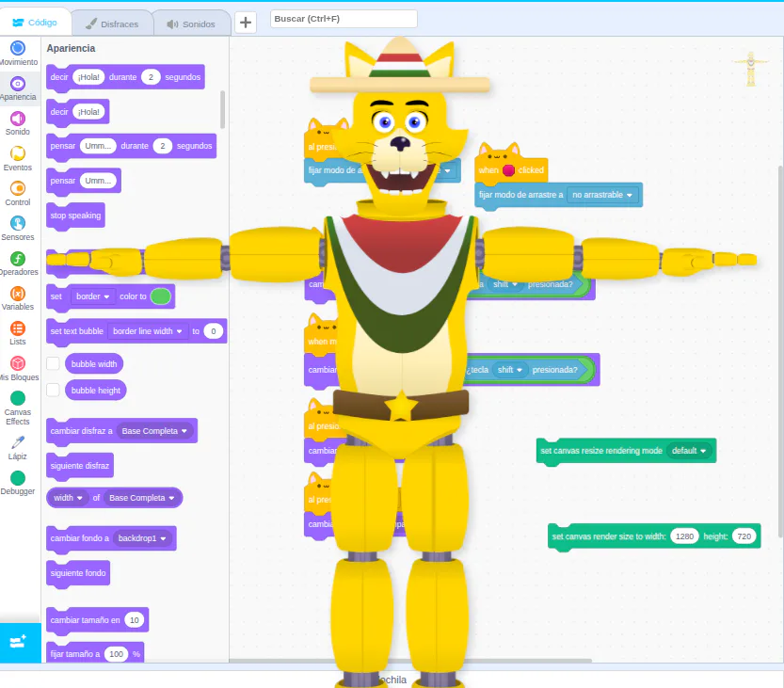
Task: Click the 'siguiente disfraz' block
Action: 79,466
